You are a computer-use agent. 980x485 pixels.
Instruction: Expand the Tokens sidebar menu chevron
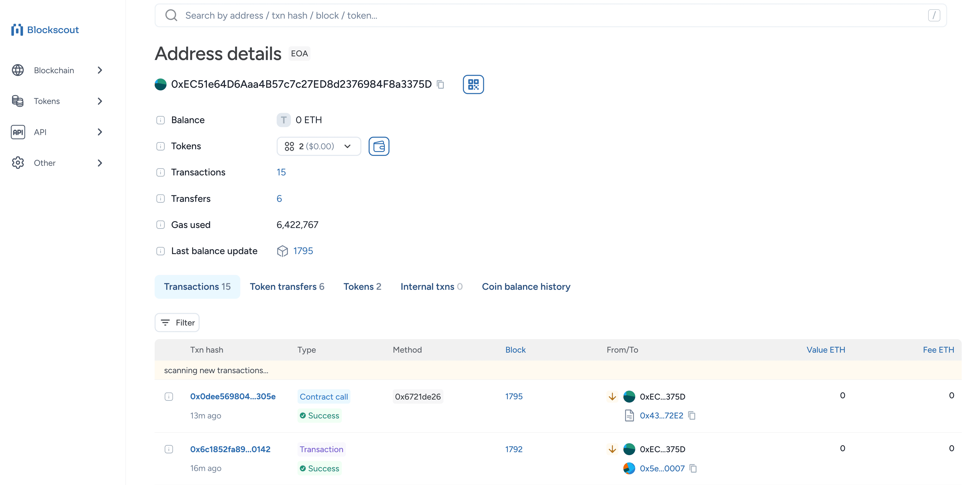pos(100,101)
